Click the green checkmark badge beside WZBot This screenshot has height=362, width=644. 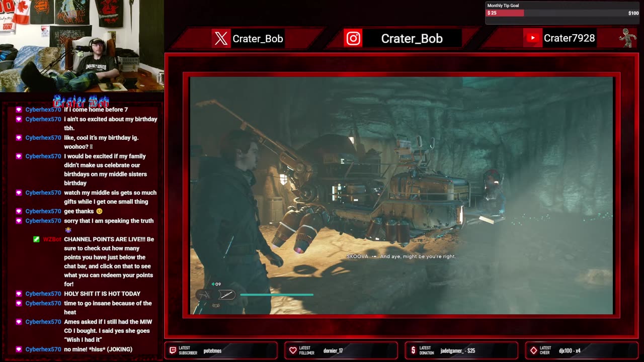[36, 239]
